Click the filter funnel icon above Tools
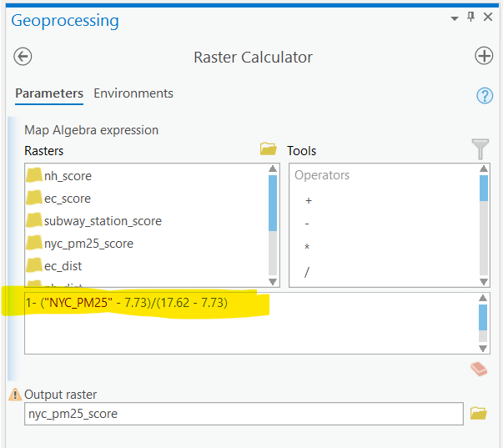This screenshot has height=448, width=503. coord(480,149)
